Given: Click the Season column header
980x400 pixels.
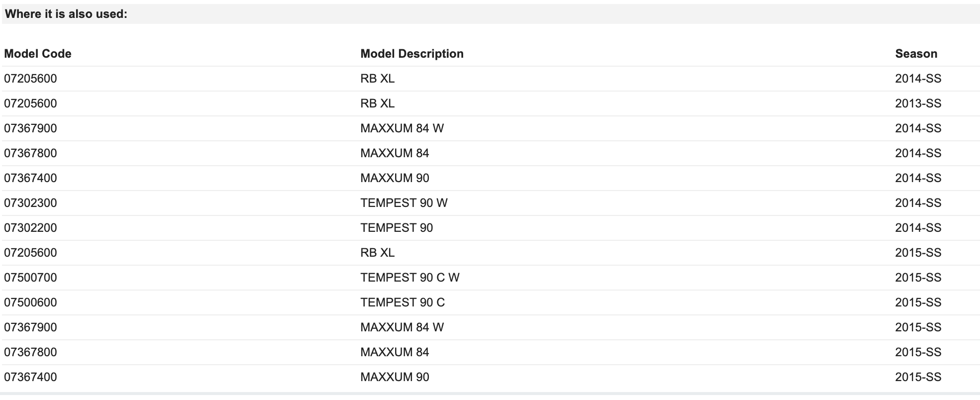Looking at the screenshot, I should click(916, 54).
